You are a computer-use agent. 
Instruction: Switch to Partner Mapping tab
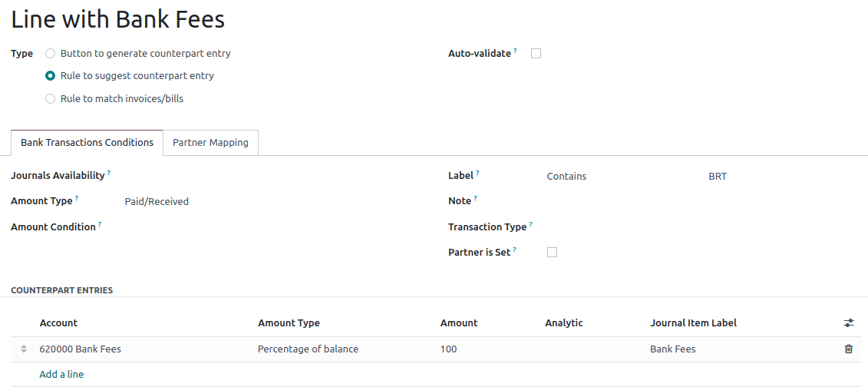[210, 143]
